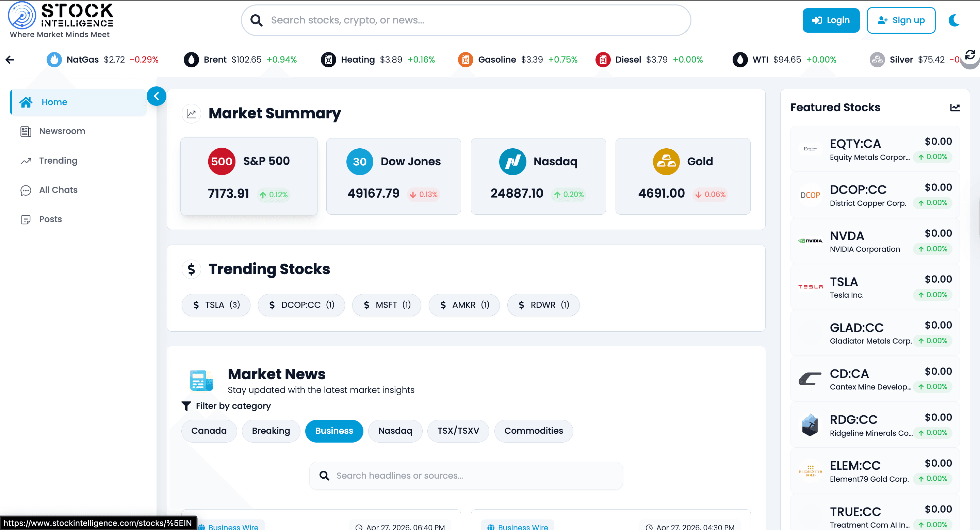Click the Cantex CD:CA logo
This screenshot has height=530, width=980.
click(x=810, y=379)
